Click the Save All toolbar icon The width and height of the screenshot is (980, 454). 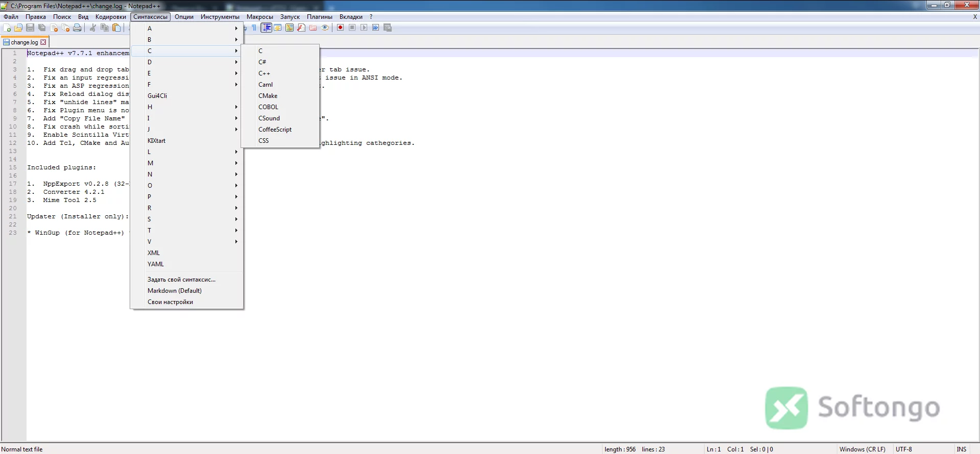(42, 28)
